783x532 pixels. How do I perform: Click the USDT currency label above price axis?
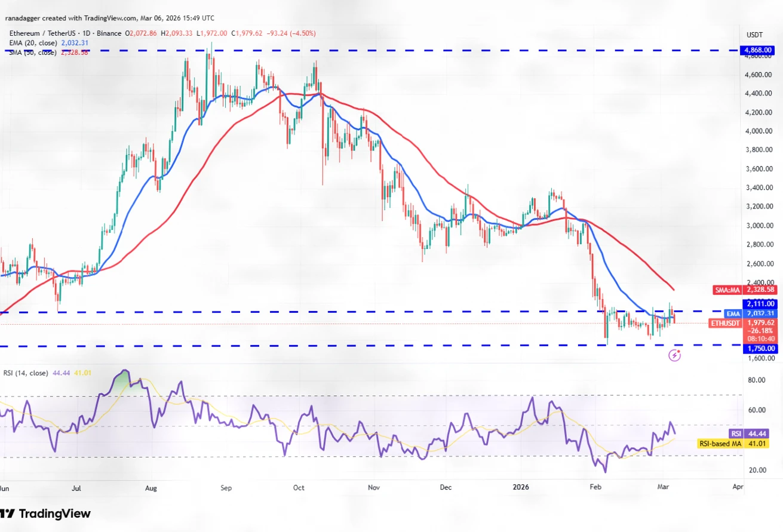(x=756, y=35)
